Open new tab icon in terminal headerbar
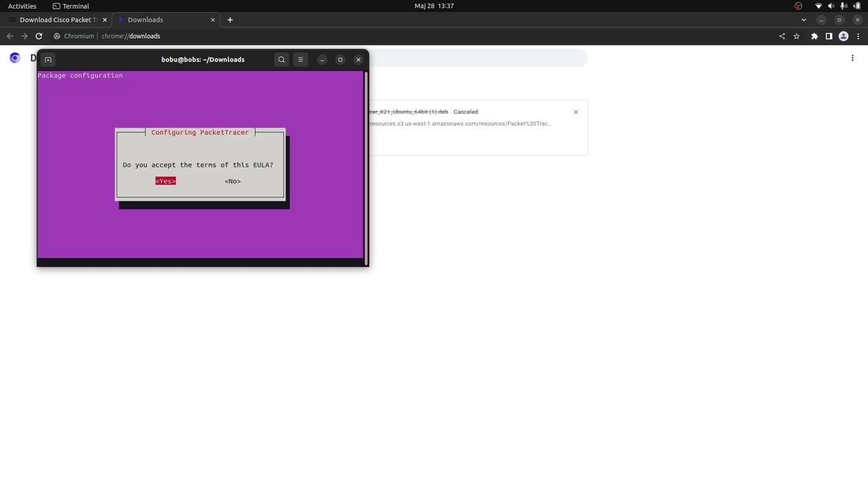 (x=48, y=60)
